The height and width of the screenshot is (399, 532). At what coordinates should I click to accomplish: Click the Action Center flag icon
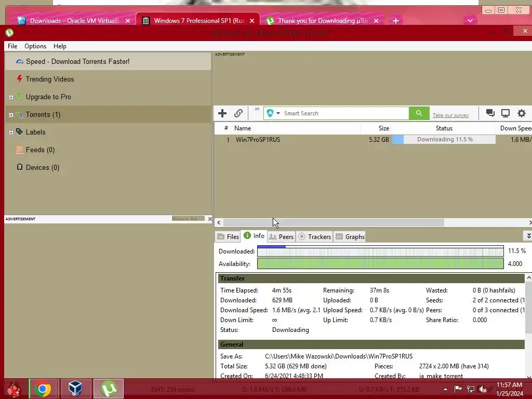tap(458, 389)
